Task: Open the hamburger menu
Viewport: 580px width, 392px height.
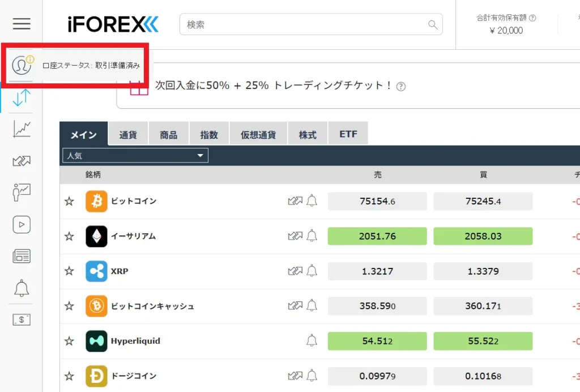Action: tap(22, 24)
